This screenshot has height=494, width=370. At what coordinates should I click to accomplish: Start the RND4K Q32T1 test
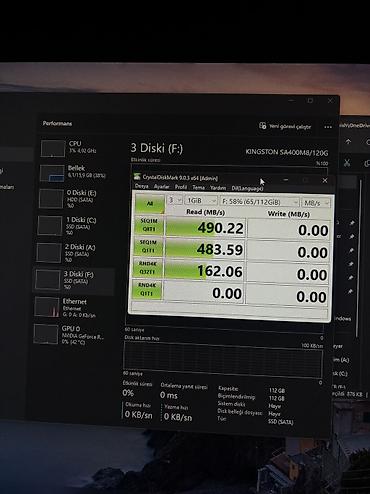147,268
